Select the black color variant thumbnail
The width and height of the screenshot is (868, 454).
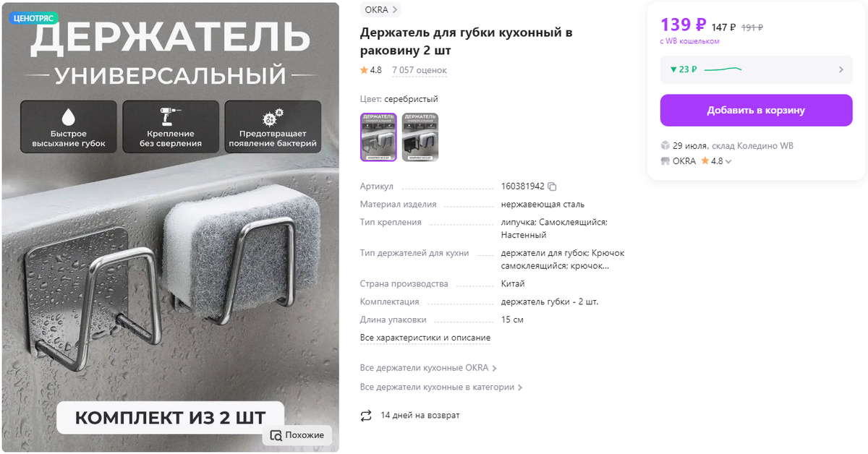[420, 137]
